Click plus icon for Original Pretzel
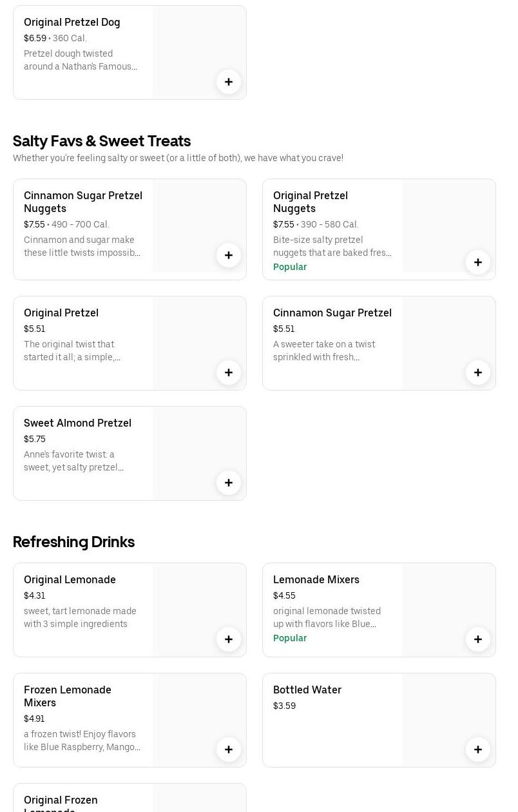This screenshot has width=518, height=812. point(229,372)
